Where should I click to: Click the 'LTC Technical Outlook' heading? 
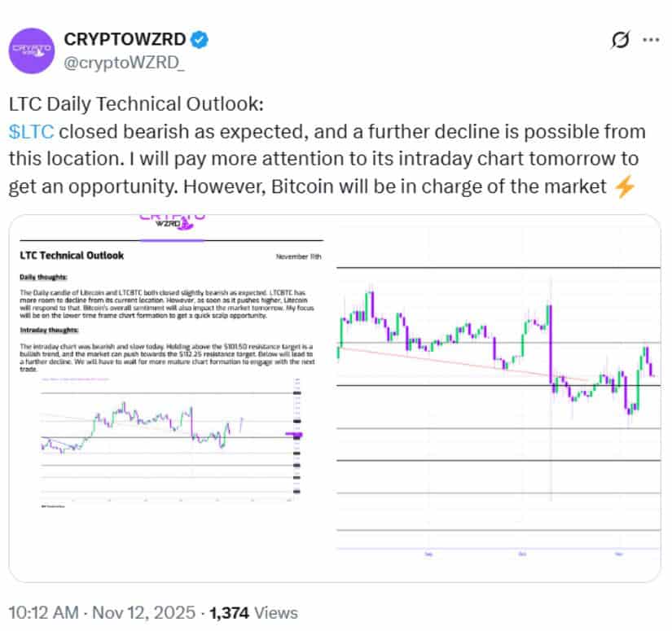(72, 255)
